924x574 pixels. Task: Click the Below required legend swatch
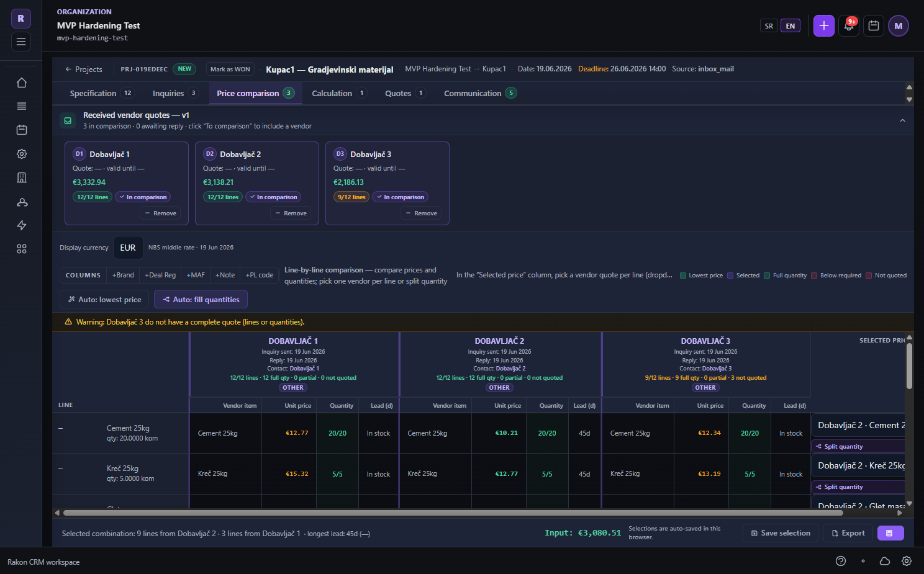(814, 276)
